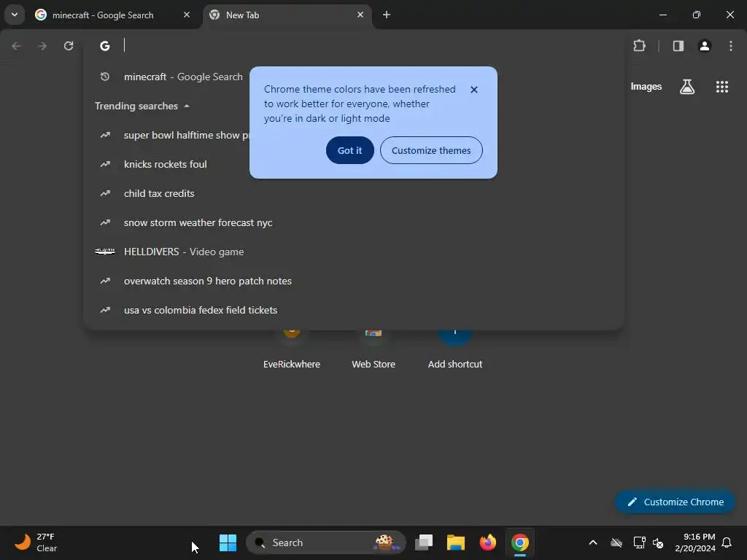This screenshot has height=560, width=747.
Task: Click the muted volume tray icon
Action: (x=658, y=542)
